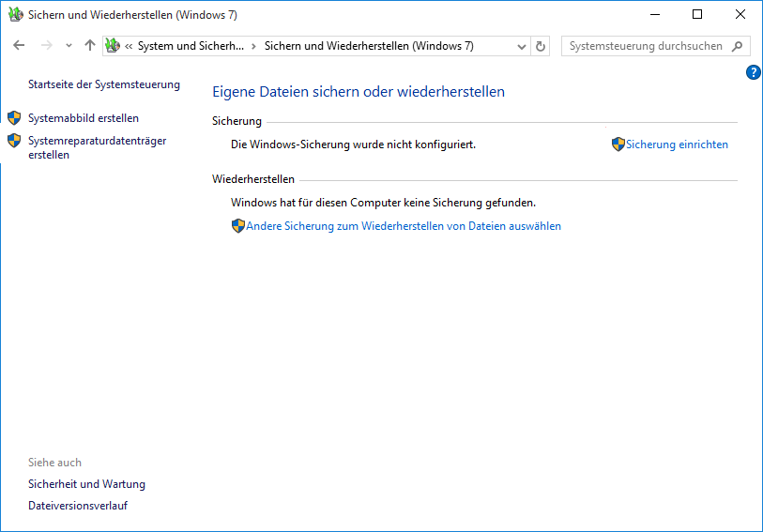This screenshot has height=532, width=763.
Task: Click shield icon beside 'Systemreparaturdatenträger erstellen'
Action: click(x=14, y=141)
